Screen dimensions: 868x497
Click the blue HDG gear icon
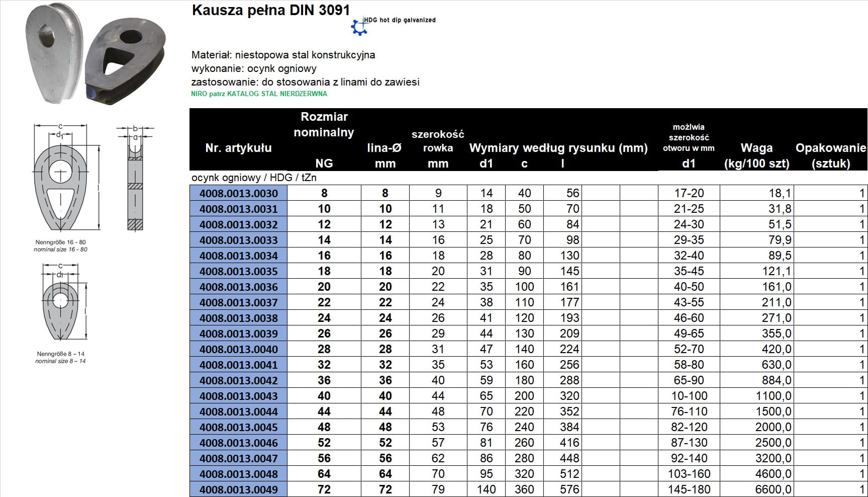tap(358, 27)
